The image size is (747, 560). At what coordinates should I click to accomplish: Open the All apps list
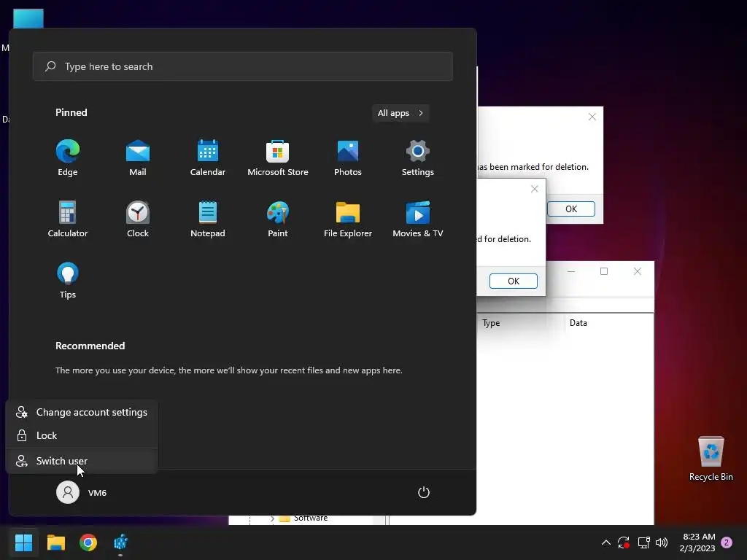coord(400,113)
